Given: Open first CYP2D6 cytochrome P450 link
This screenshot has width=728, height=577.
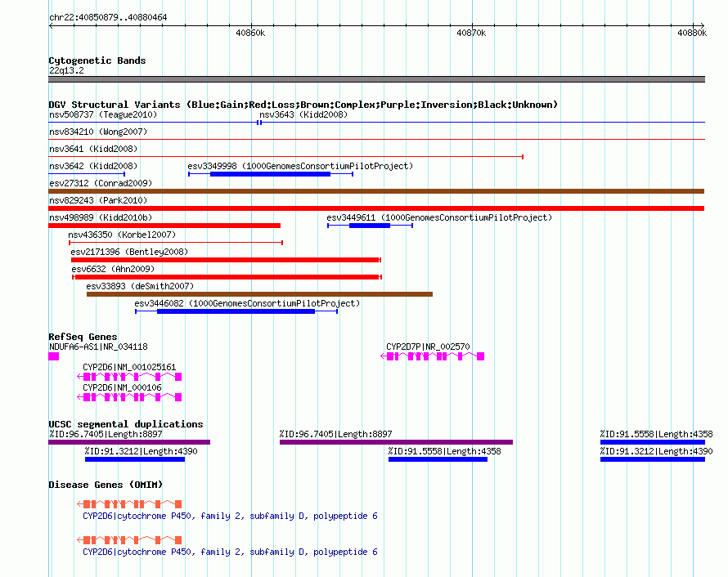Looking at the screenshot, I should pyautogui.click(x=230, y=516).
